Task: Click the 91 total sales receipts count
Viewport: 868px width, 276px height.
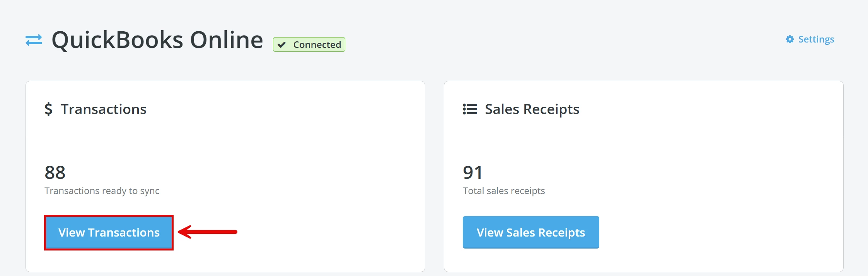Action: [472, 173]
